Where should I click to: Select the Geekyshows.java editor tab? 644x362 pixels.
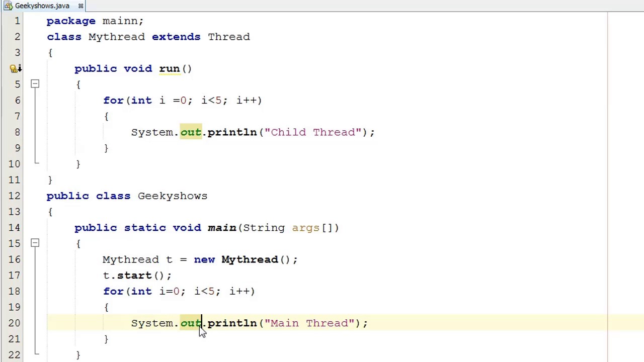[x=42, y=6]
